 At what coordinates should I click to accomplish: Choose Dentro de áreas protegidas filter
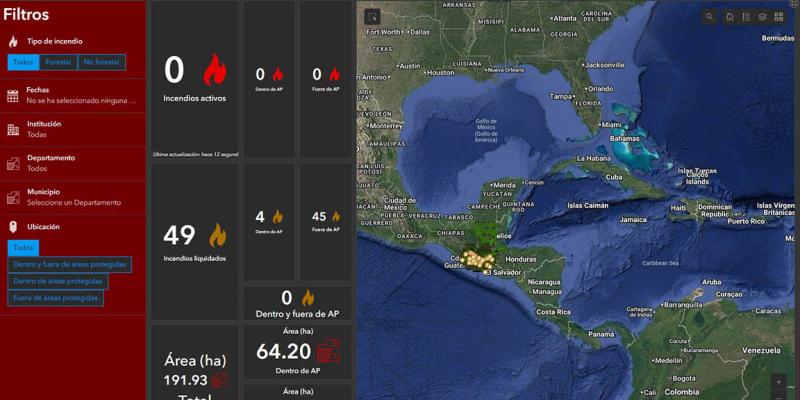58,282
